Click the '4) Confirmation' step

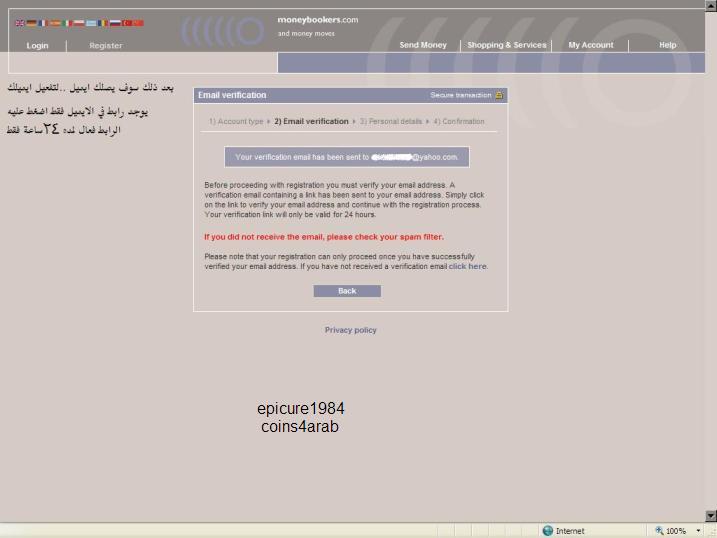point(459,122)
